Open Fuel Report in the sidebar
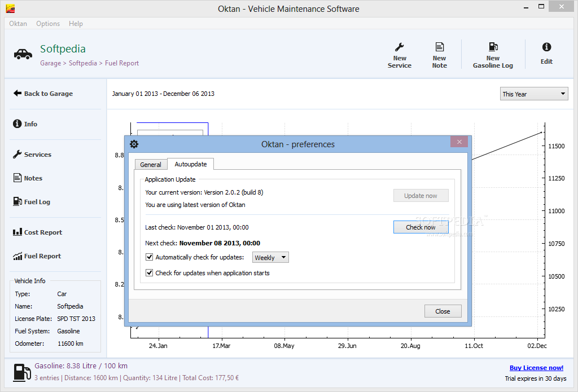Screen dimensions: 578x392 37,256
